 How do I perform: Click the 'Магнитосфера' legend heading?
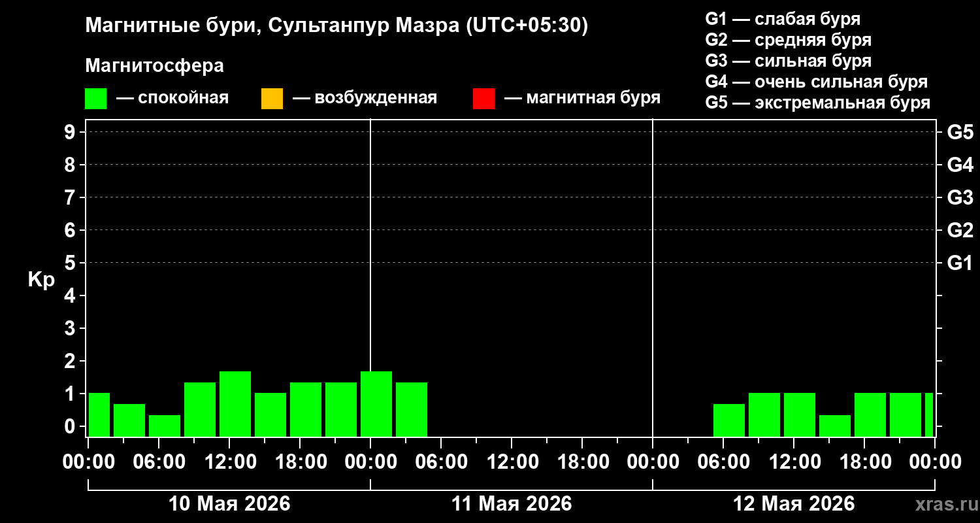tap(154, 66)
